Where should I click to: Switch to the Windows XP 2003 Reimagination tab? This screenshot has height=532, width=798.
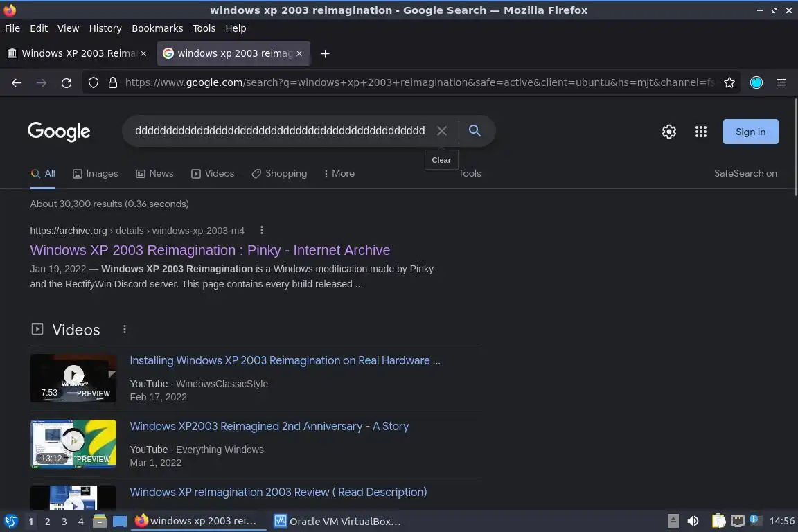tap(78, 53)
